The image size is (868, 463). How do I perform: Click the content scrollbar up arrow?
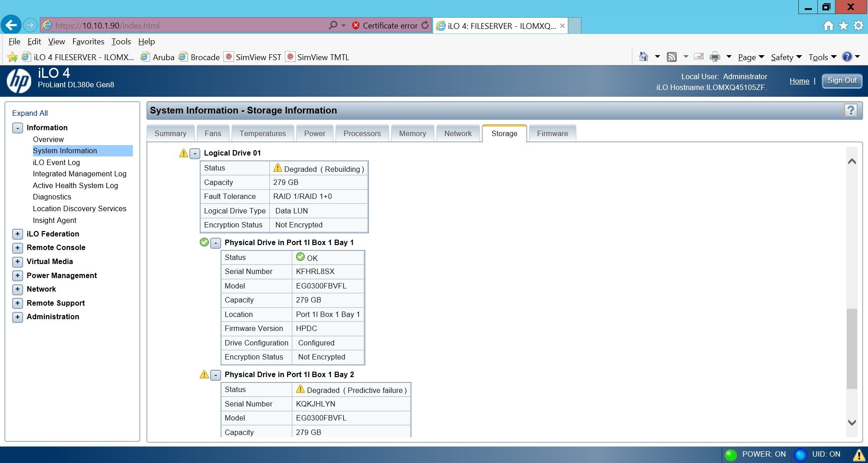852,161
